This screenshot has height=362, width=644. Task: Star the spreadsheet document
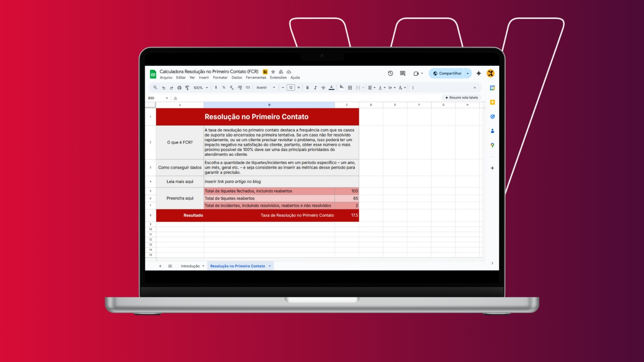(273, 72)
